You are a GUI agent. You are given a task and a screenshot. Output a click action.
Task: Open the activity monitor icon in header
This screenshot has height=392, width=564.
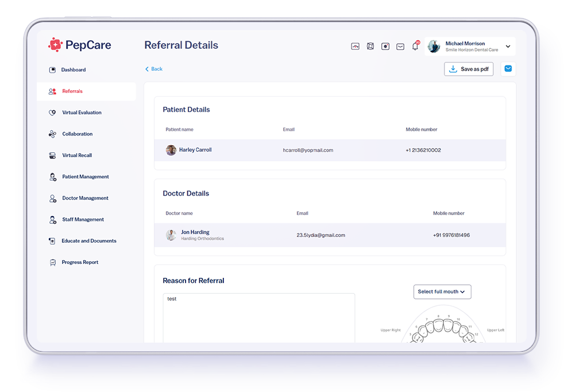pos(355,46)
